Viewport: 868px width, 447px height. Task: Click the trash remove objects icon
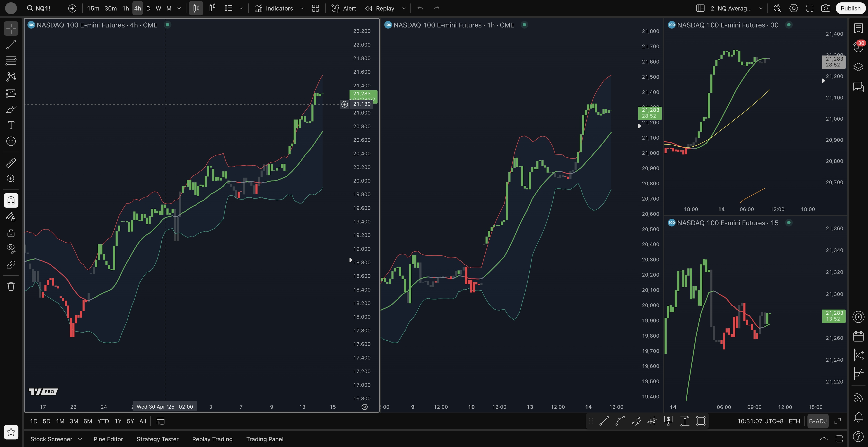[x=11, y=286]
